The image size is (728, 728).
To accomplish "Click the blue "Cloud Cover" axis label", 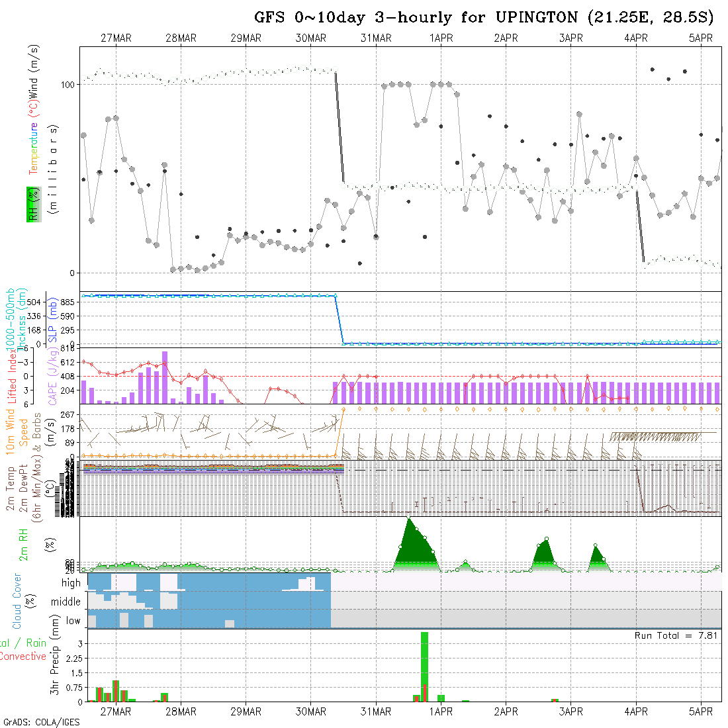I will pos(18,601).
